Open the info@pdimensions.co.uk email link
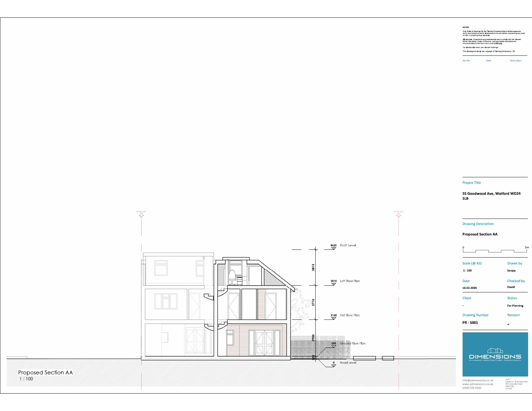The image size is (532, 411). coord(478,380)
